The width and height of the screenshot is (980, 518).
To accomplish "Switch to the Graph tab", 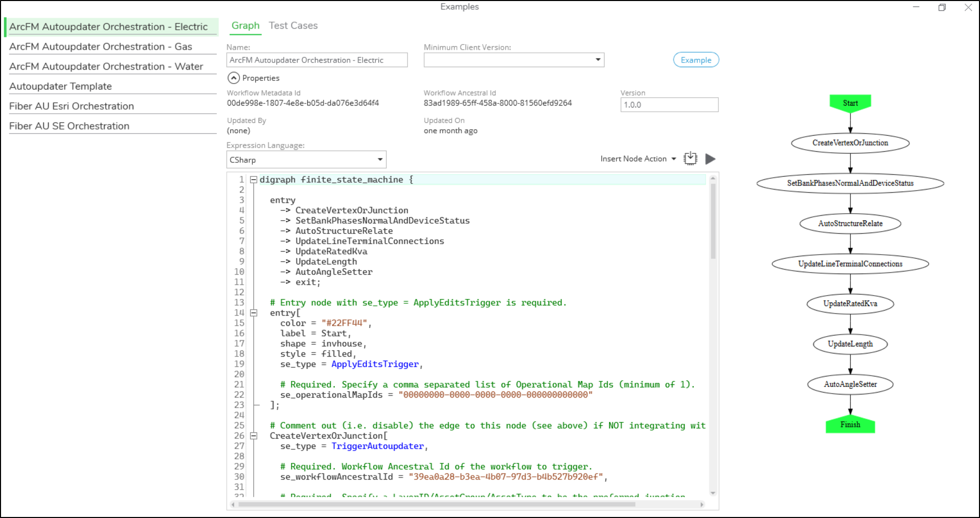I will 245,26.
